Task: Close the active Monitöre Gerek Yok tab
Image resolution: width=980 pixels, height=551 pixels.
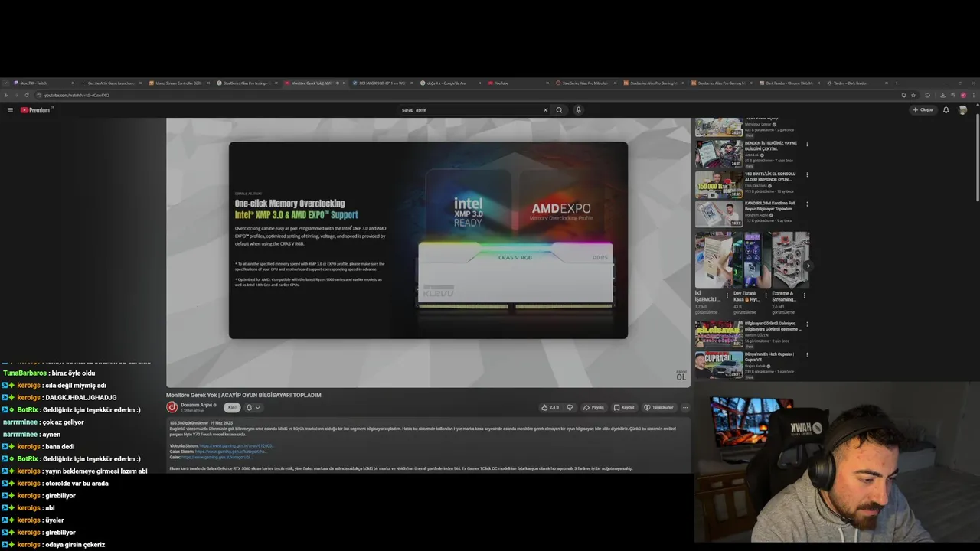Action: click(x=344, y=83)
